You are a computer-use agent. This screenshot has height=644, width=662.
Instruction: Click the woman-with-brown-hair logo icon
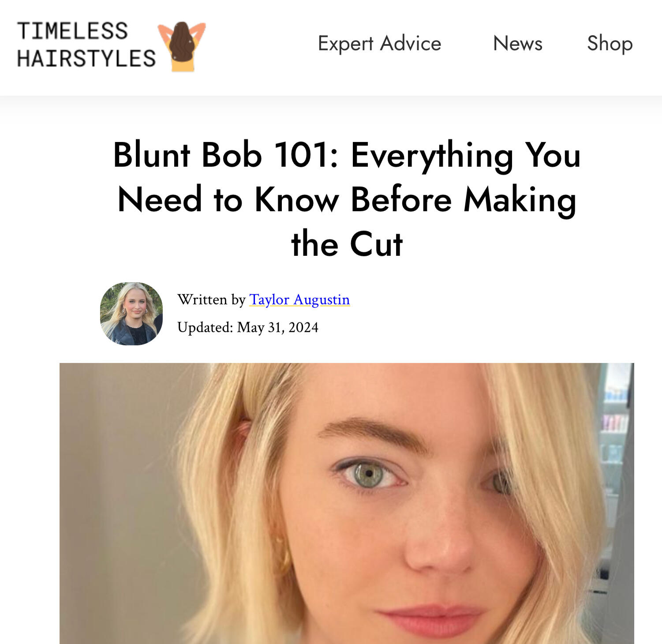pyautogui.click(x=182, y=46)
